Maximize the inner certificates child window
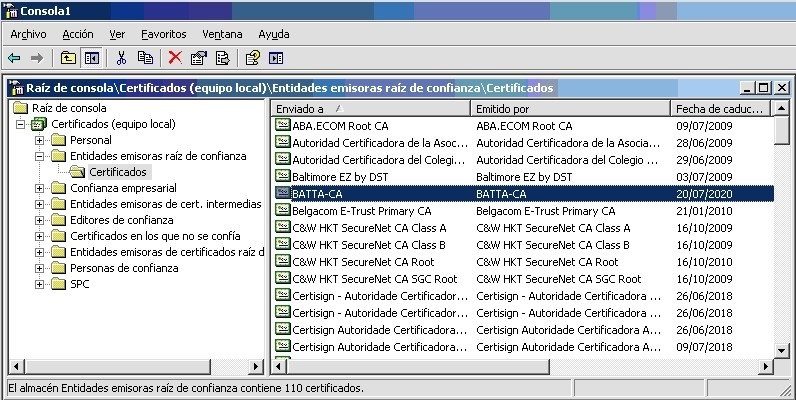796x400 pixels. pos(764,88)
